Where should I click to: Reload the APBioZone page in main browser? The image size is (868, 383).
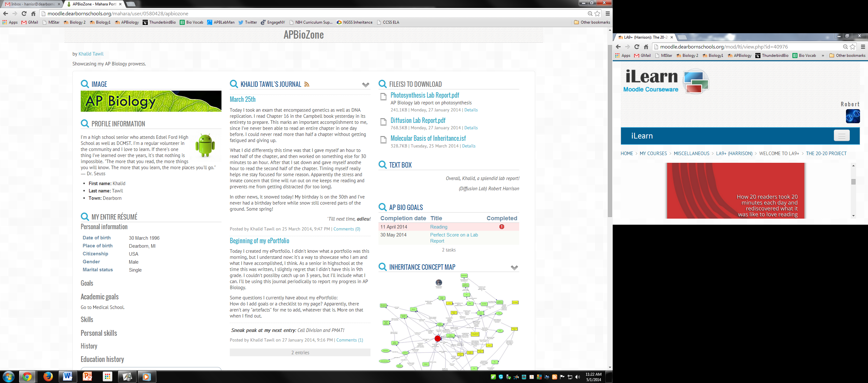click(x=24, y=13)
